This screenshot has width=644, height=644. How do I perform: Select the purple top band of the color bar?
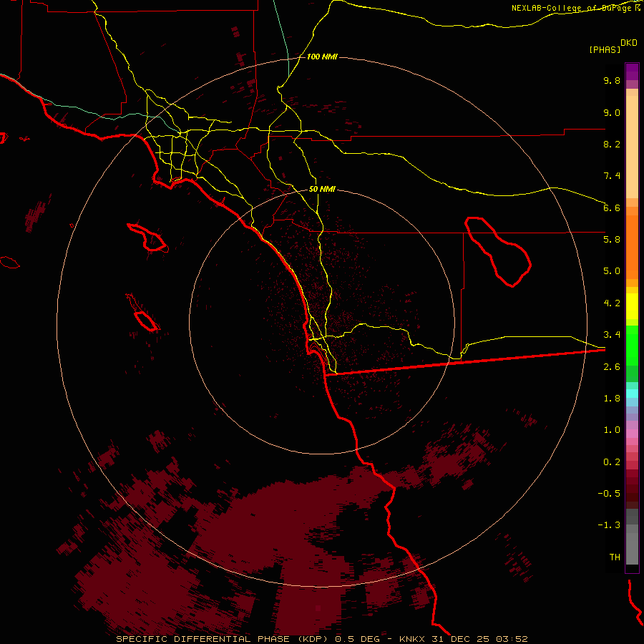(x=632, y=72)
